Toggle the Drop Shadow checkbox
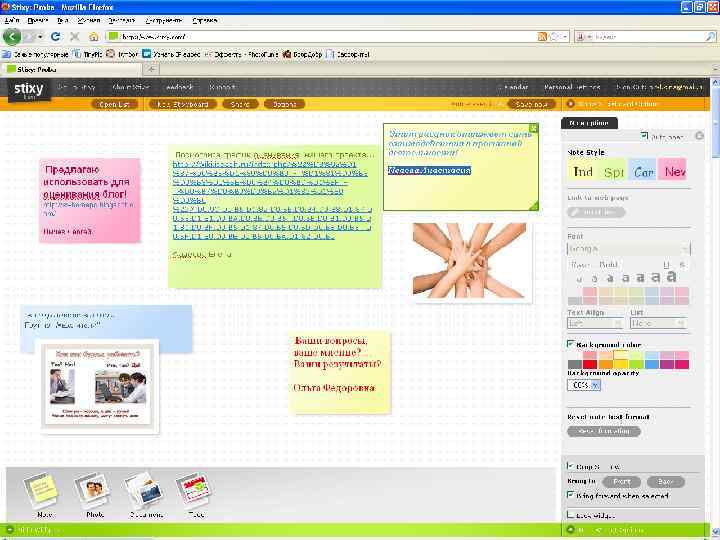Viewport: 720px width, 540px height. (x=571, y=466)
